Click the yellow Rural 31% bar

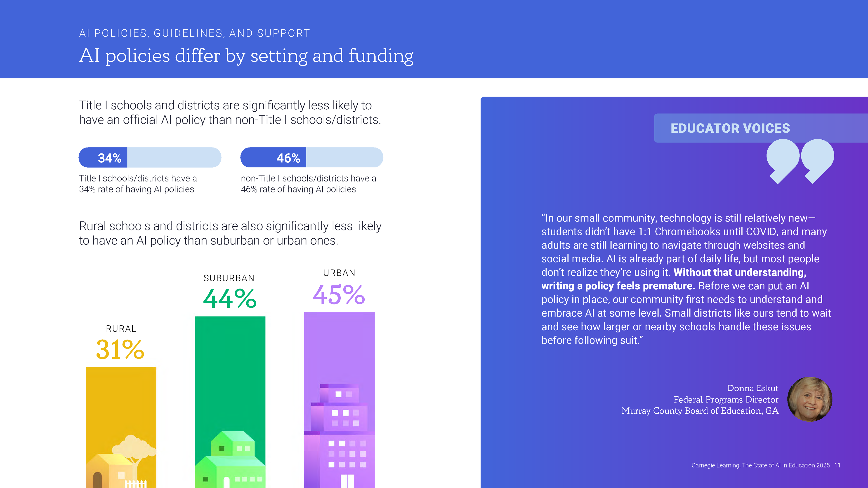pyautogui.click(x=121, y=427)
